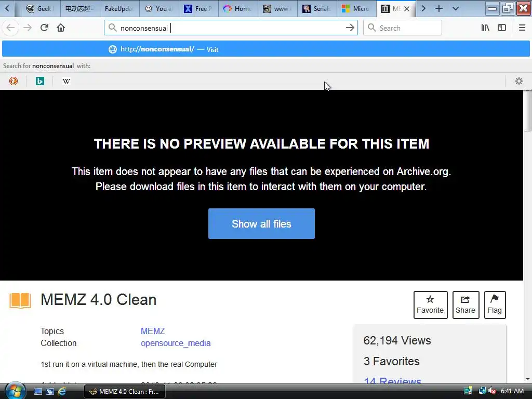The image size is (532, 399).
Task: Switch to the Free P tab
Action: (198, 9)
